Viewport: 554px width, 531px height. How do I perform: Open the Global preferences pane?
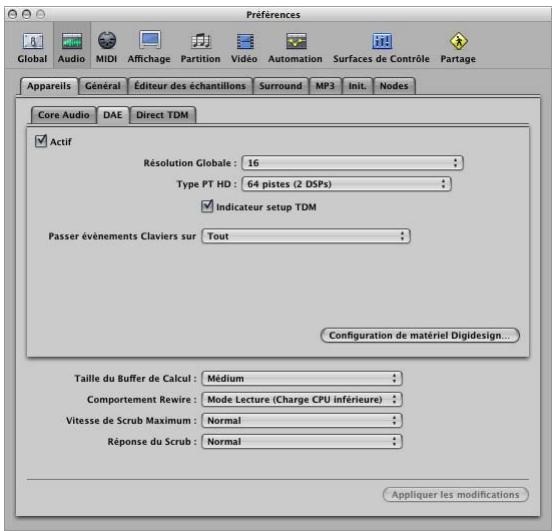(x=32, y=48)
